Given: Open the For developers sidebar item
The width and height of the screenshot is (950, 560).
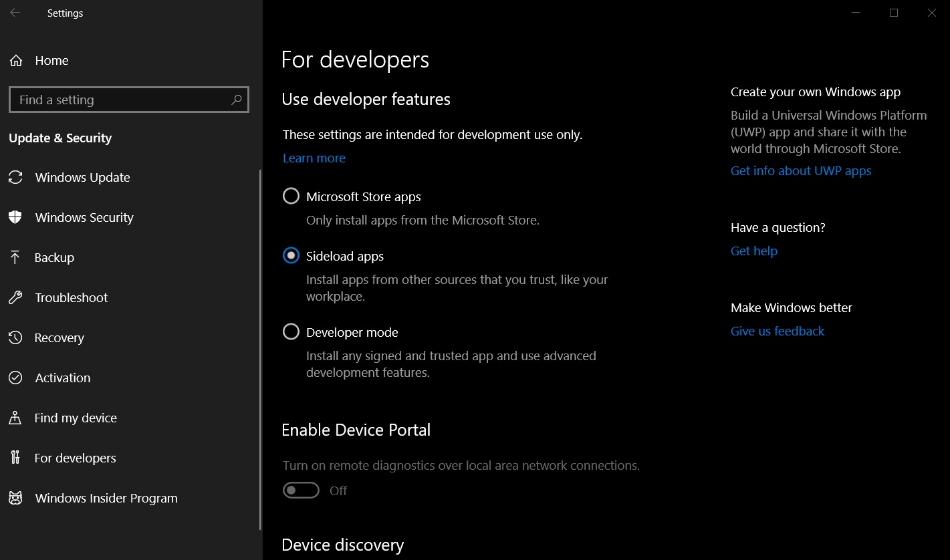Looking at the screenshot, I should click(x=75, y=458).
